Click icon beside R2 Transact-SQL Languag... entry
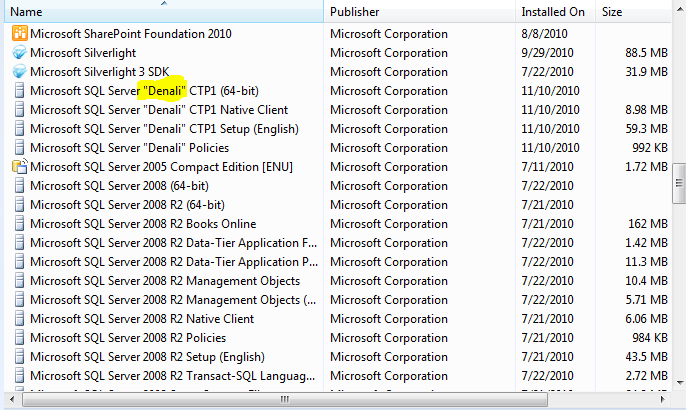Image resolution: width=686 pixels, height=410 pixels. [x=20, y=375]
